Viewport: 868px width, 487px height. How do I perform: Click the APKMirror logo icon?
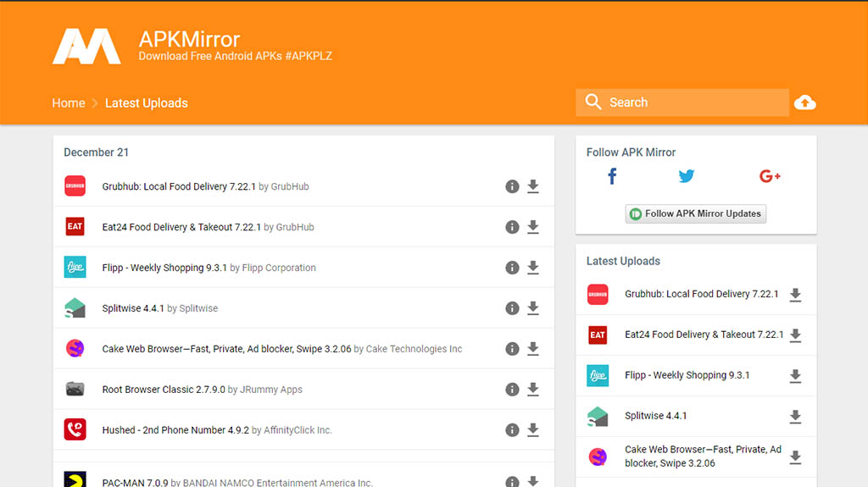click(x=86, y=47)
